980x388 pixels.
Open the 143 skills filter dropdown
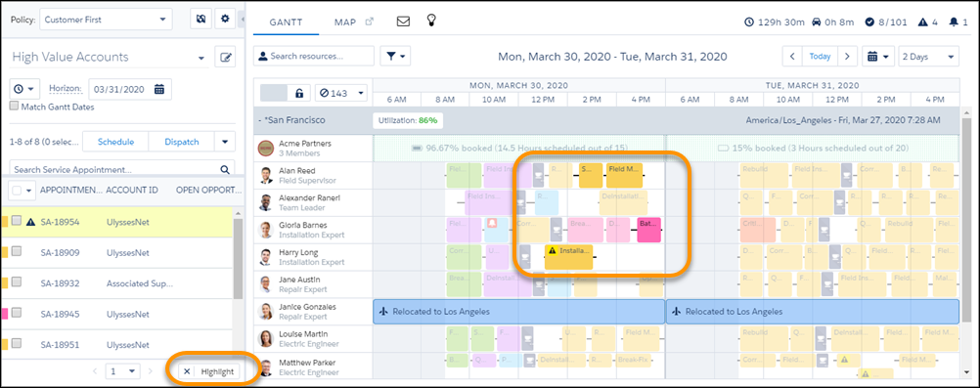point(340,94)
